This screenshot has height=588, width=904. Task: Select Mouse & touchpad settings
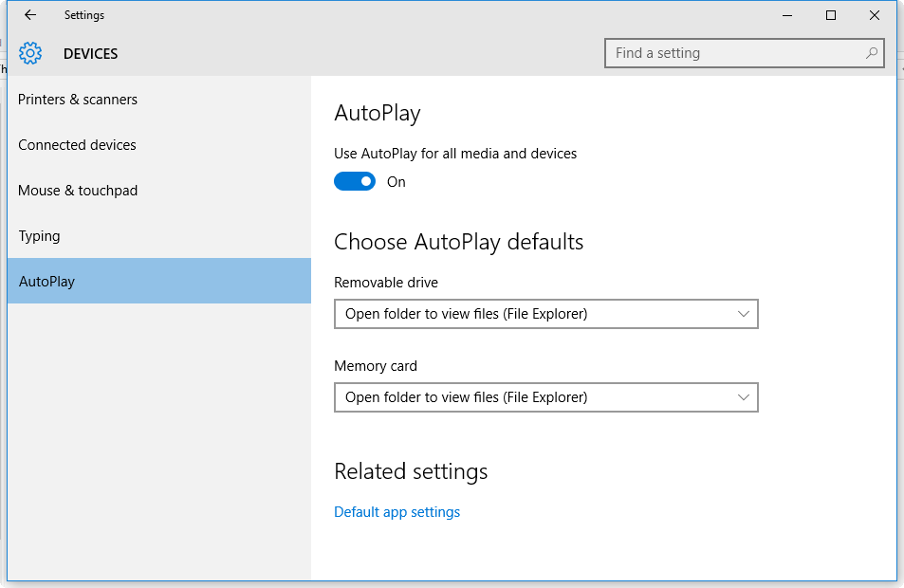[x=78, y=191]
